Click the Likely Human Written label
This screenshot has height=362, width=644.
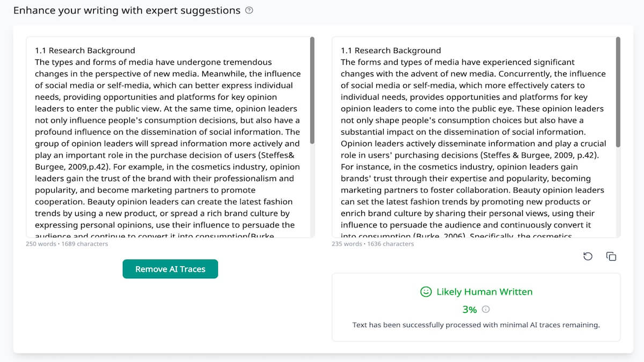coord(484,292)
